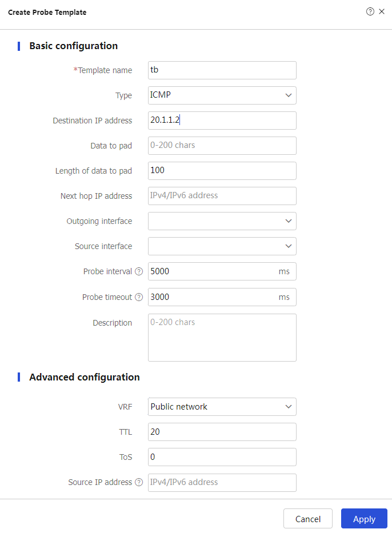Click the Source IP address help icon
The image size is (392, 533).
[x=139, y=482]
